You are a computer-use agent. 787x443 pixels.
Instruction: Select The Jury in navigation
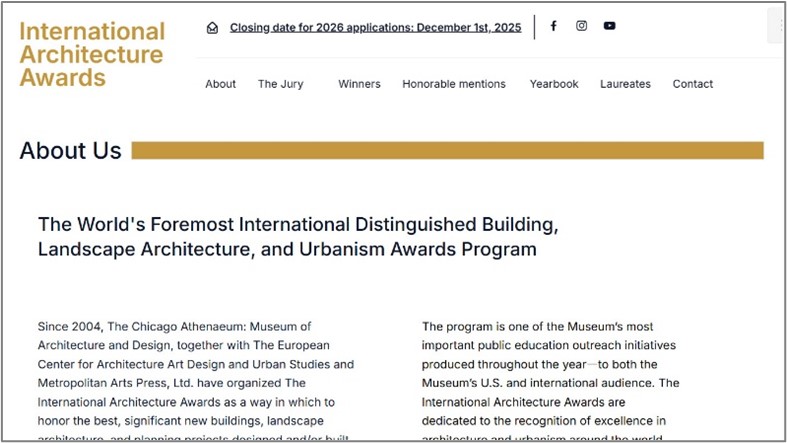[x=280, y=84]
